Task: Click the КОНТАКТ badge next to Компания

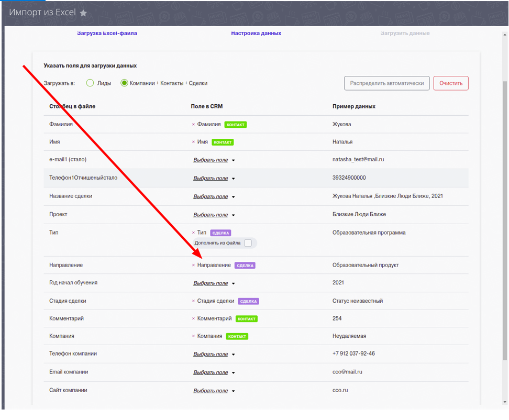Action: click(237, 336)
